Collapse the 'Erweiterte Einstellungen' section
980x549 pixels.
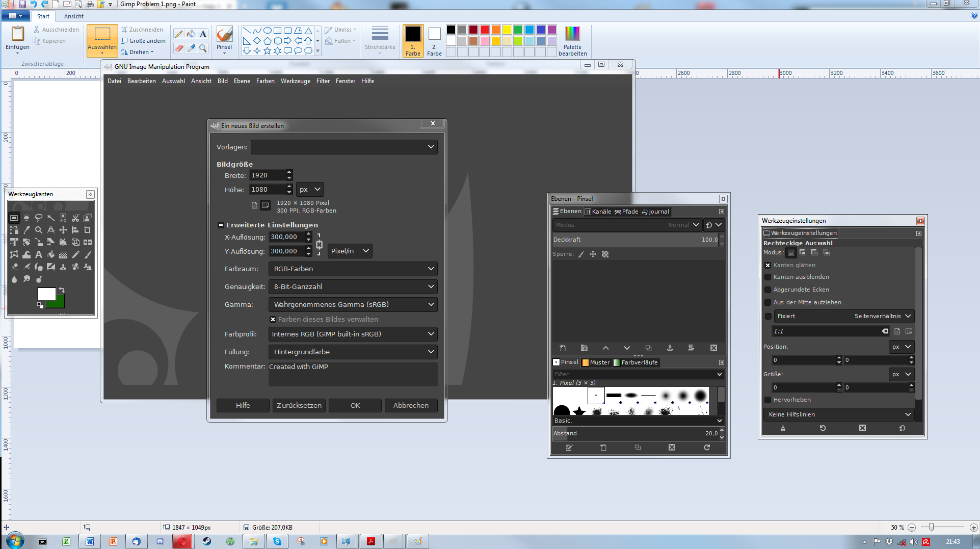tap(221, 225)
